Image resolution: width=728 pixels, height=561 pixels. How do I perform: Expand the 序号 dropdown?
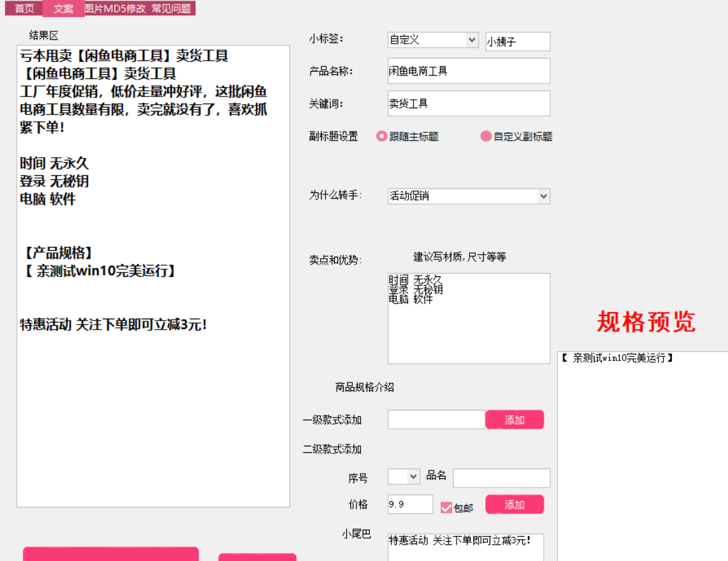(x=404, y=476)
